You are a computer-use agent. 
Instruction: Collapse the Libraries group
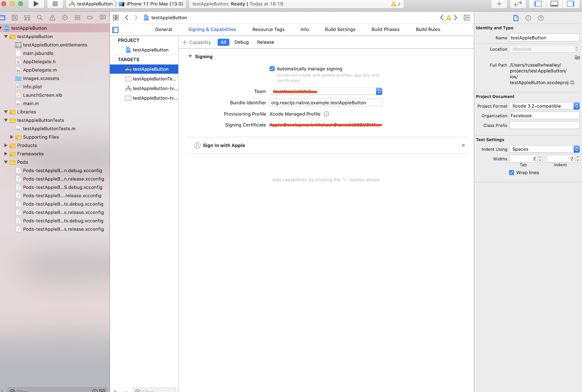[6, 112]
